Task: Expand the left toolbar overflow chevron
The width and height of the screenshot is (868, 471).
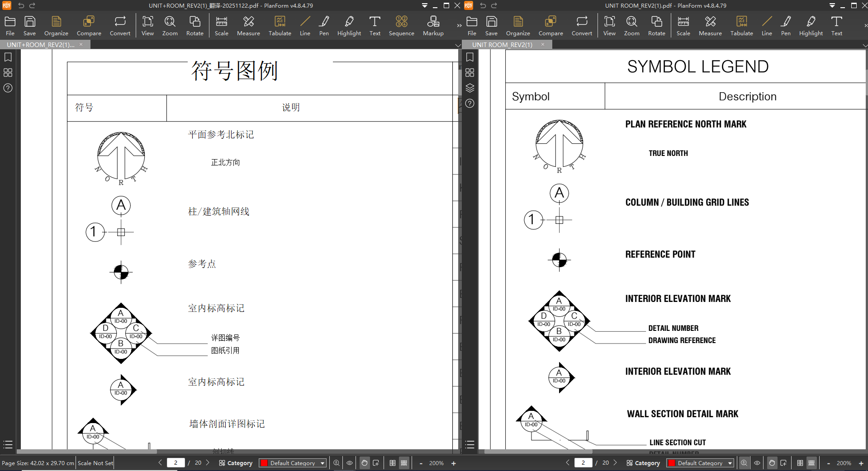Action: click(x=459, y=26)
